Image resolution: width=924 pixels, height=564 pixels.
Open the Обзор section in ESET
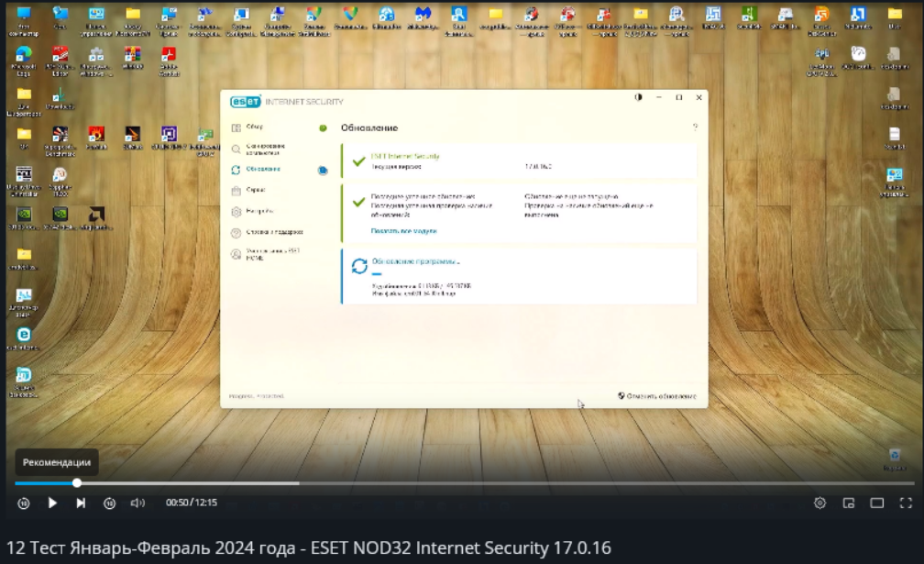click(x=255, y=127)
